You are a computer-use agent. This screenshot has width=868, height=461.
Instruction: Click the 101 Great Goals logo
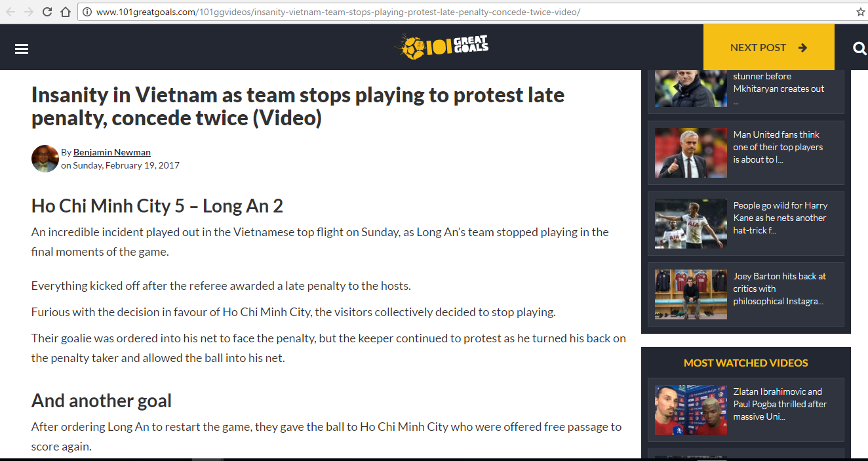(x=441, y=47)
